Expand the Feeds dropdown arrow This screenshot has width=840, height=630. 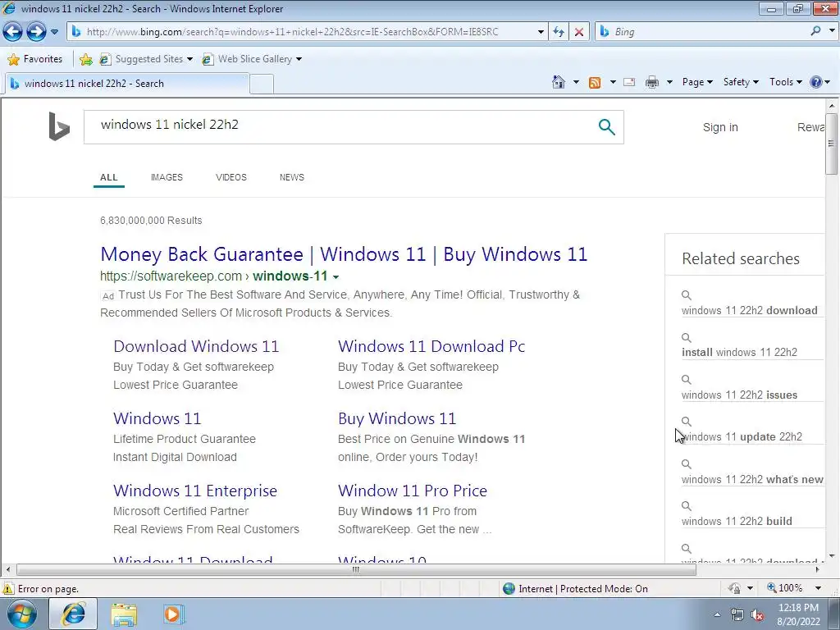pos(612,82)
